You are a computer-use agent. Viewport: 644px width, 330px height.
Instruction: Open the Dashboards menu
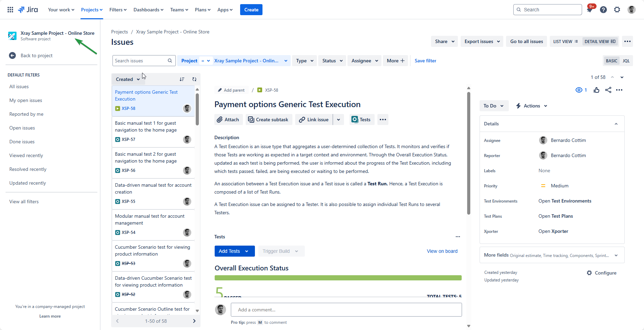click(148, 10)
